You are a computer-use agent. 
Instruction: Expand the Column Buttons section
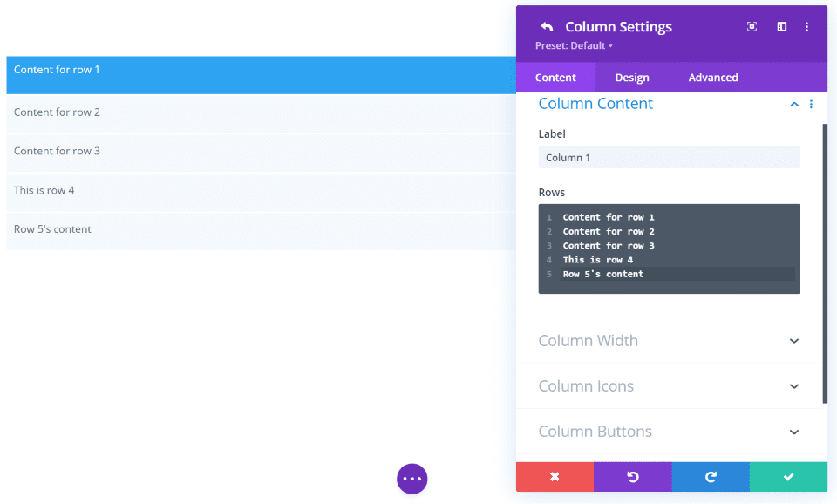[x=793, y=432]
